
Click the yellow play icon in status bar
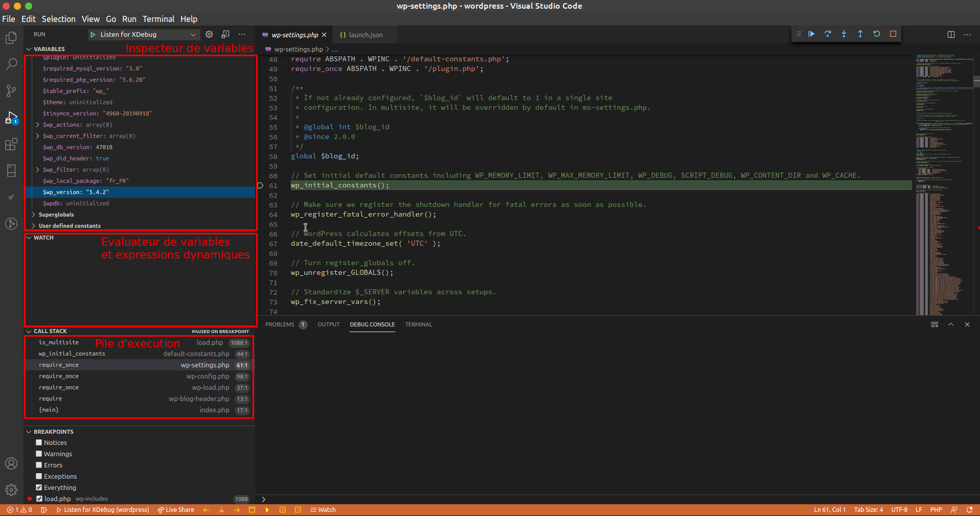point(267,510)
